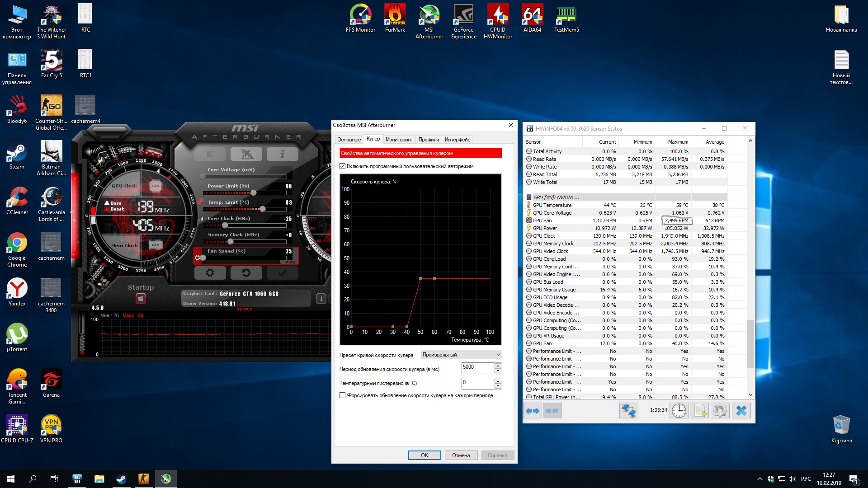Click Afterburner info 'i' button
Viewport: 868px width, 488px height.
(x=282, y=154)
